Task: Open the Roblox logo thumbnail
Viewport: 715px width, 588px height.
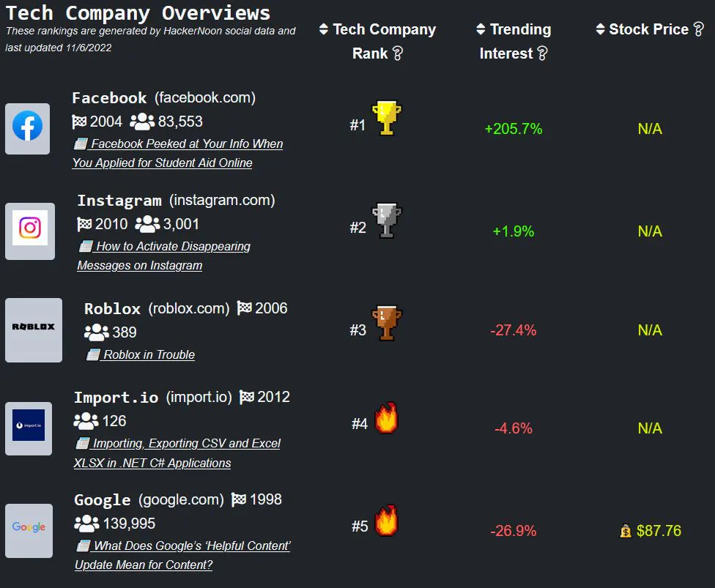Action: (34, 330)
